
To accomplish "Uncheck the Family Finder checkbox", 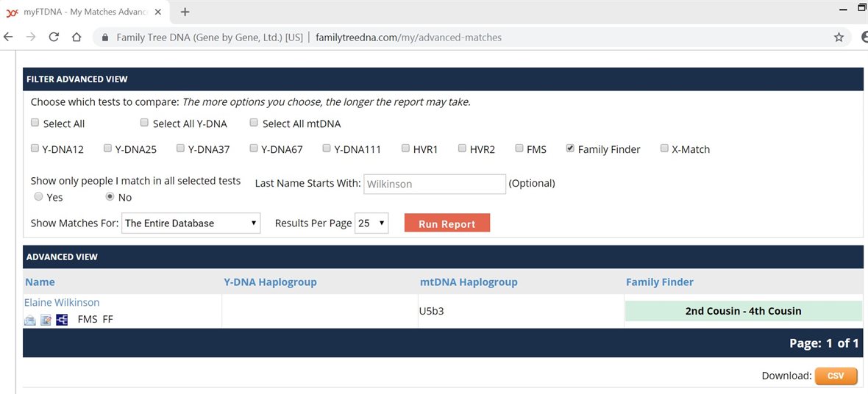I will coord(570,148).
